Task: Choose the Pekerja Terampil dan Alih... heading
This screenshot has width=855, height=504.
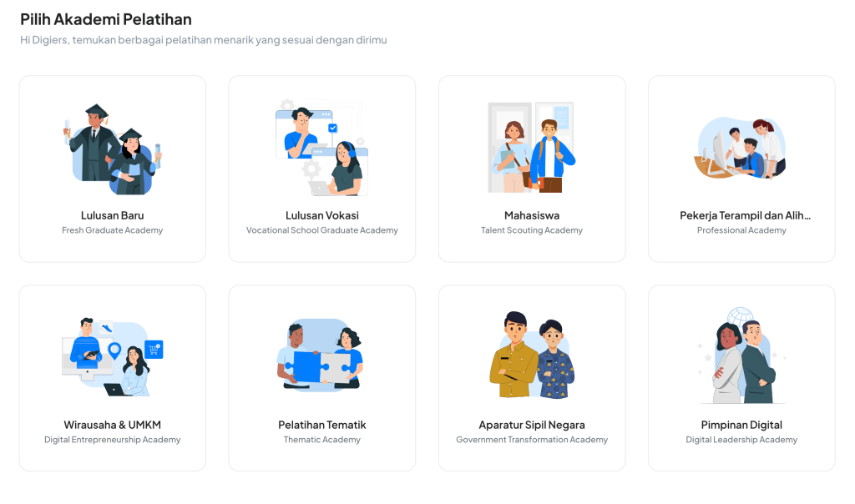Action: 745,216
